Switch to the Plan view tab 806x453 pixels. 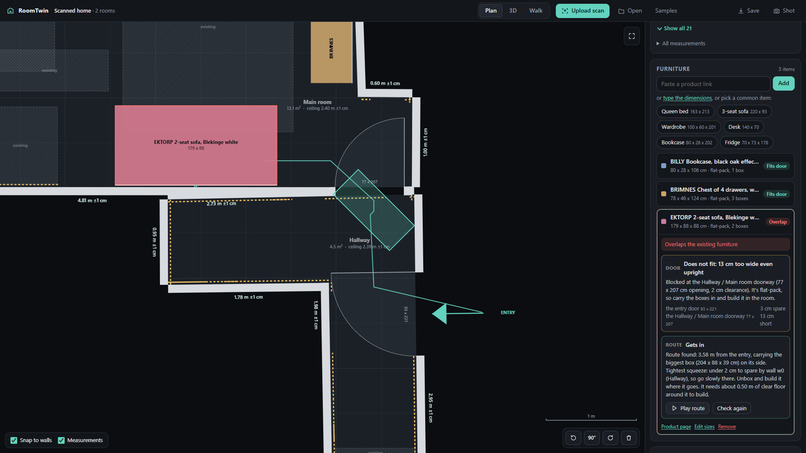click(491, 10)
